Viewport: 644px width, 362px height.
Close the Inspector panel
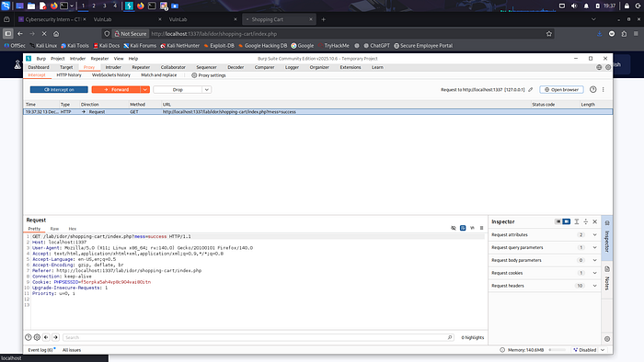[594, 221]
